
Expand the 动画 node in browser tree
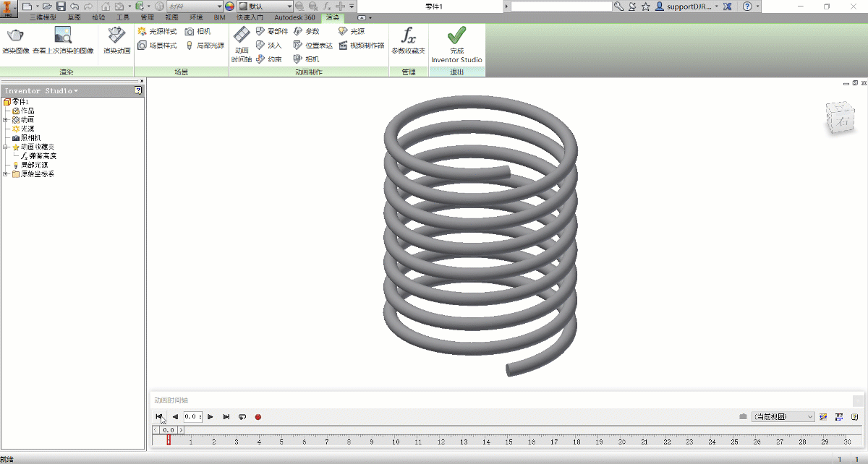[x=6, y=119]
